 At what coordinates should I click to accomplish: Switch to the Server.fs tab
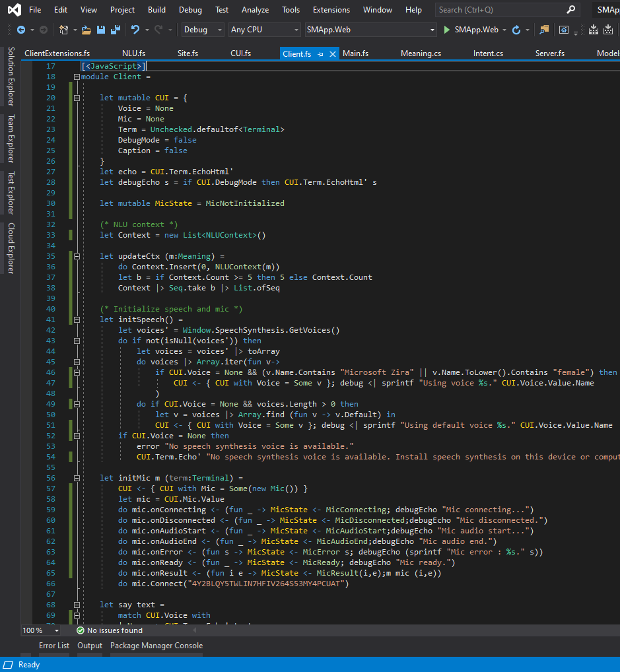tap(549, 53)
